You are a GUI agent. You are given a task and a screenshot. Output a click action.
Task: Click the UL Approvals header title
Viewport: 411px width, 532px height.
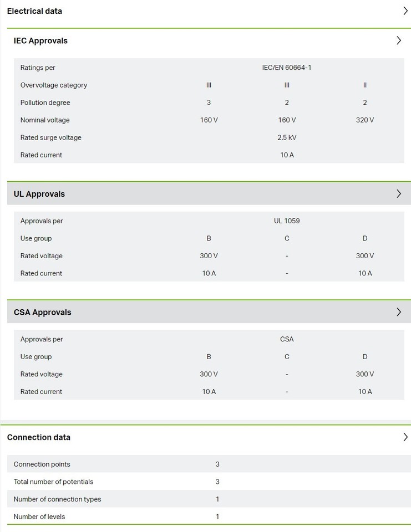point(39,194)
